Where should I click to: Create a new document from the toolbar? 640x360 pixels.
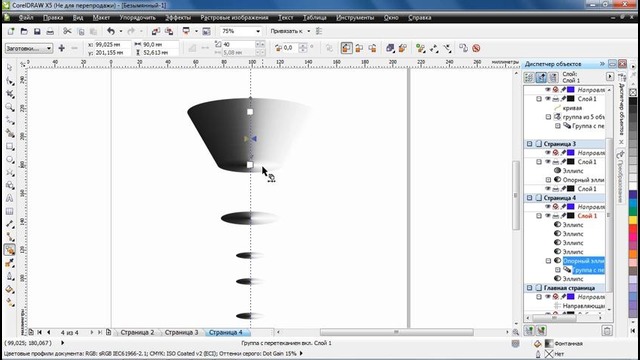(x=11, y=31)
